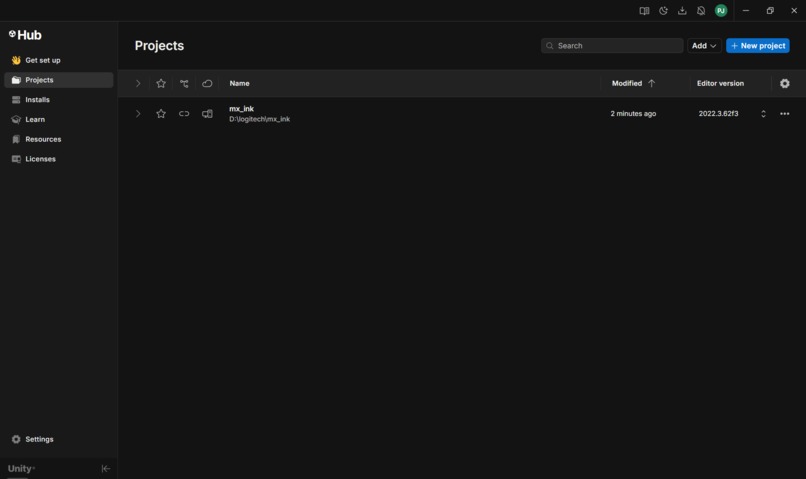Close the Unity Hub window

tap(794, 11)
